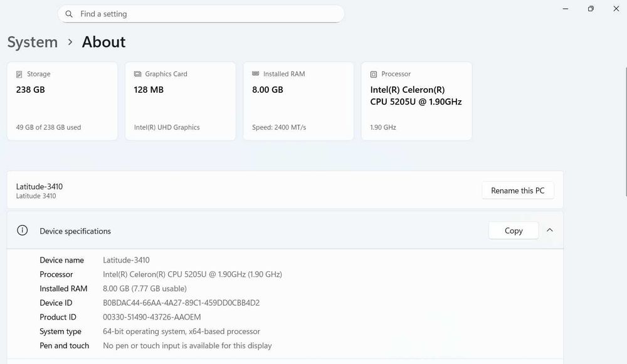Image resolution: width=627 pixels, height=364 pixels.
Task: Select the 8.00 GB Installed RAM card
Action: point(298,101)
